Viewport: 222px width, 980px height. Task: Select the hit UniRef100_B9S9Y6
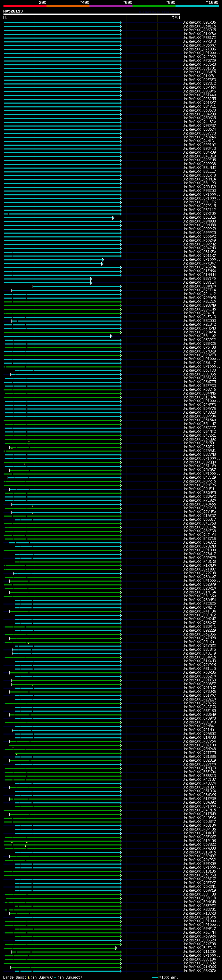[x=199, y=91]
